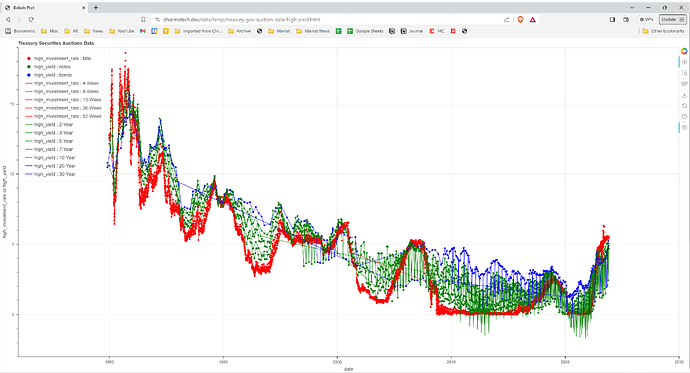
Task: Toggle legend entry high_yield : 2-Year
Action: pos(49,124)
